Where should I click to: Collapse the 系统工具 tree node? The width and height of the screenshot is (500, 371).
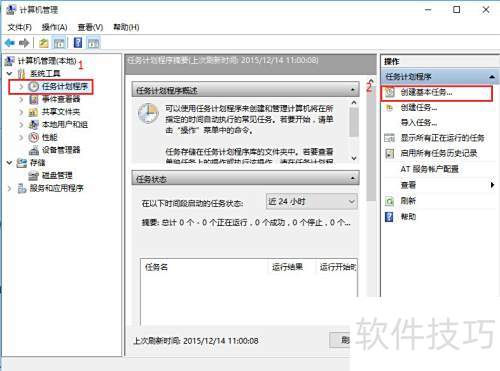coord(10,73)
